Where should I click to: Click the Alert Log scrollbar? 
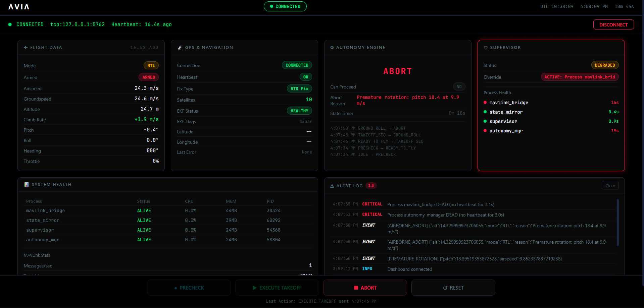pyautogui.click(x=618, y=222)
